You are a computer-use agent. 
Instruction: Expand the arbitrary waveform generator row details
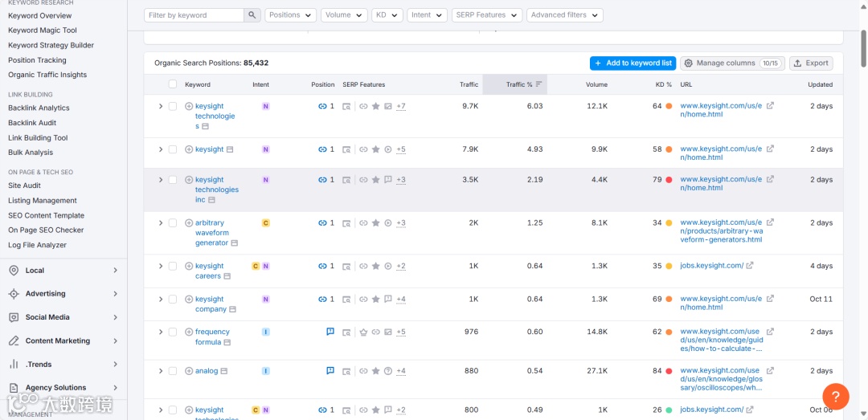pyautogui.click(x=161, y=223)
